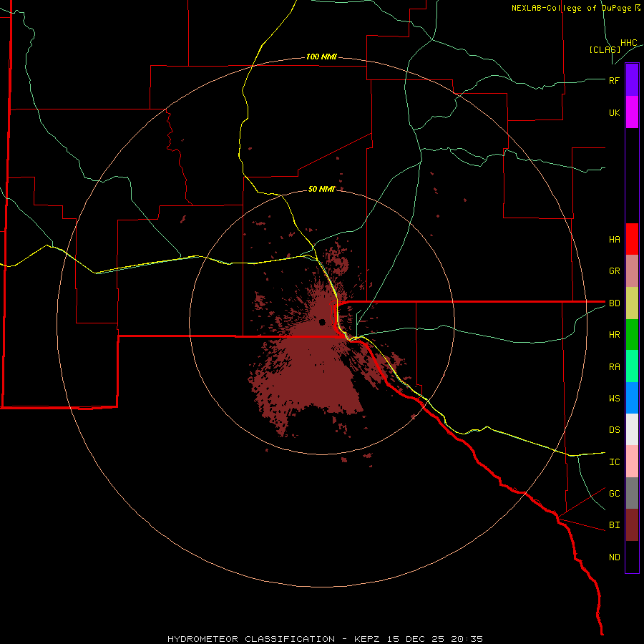Click the GR pink legend swatch
Image resolution: width=644 pixels, height=644 pixels.
click(x=632, y=271)
